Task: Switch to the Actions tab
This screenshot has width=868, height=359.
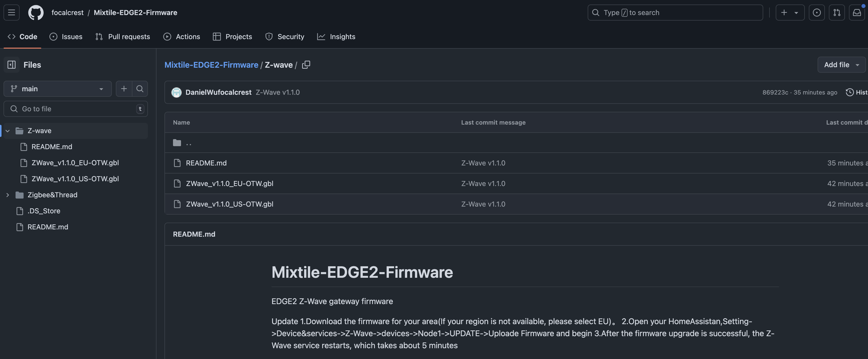Action: (x=182, y=37)
